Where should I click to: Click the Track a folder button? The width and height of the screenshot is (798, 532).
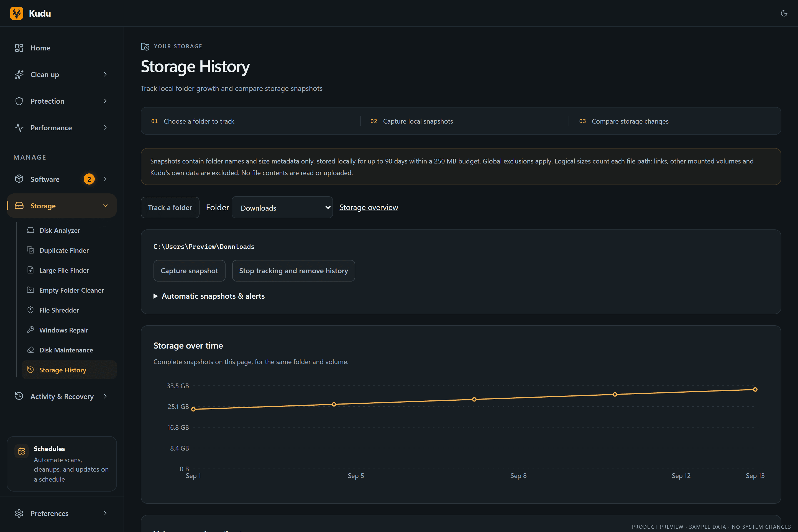coord(170,207)
